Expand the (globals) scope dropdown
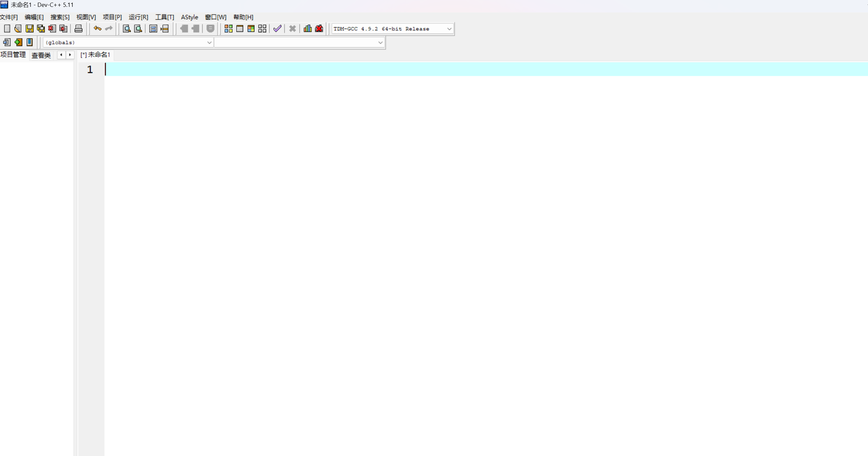This screenshot has height=456, width=868. click(x=209, y=42)
